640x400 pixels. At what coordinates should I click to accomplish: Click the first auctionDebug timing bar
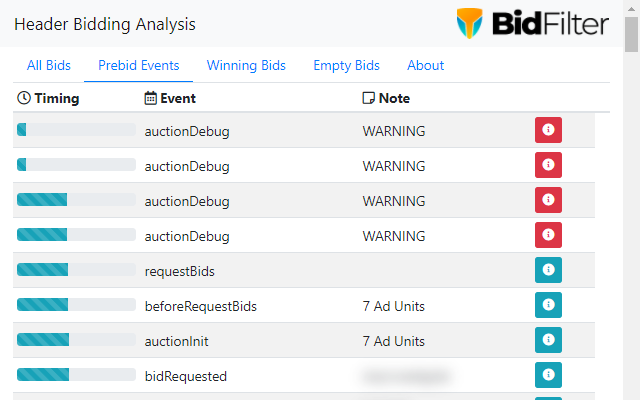click(x=76, y=130)
